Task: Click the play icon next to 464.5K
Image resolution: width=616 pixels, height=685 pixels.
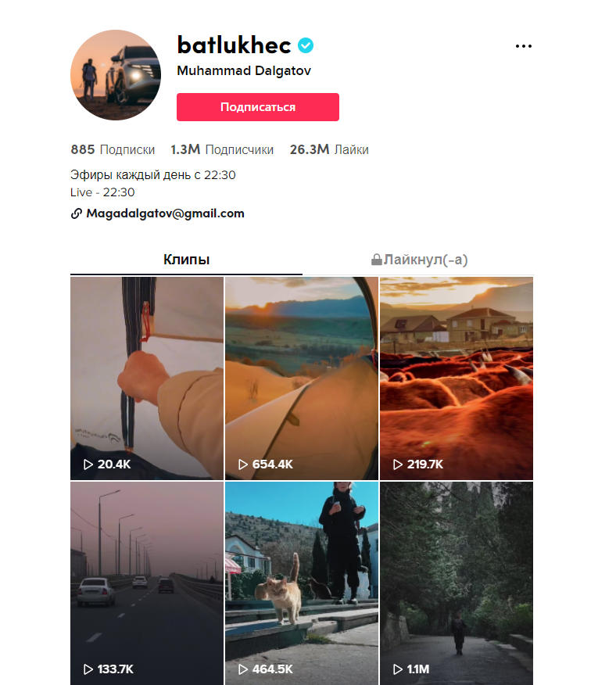Action: point(243,669)
